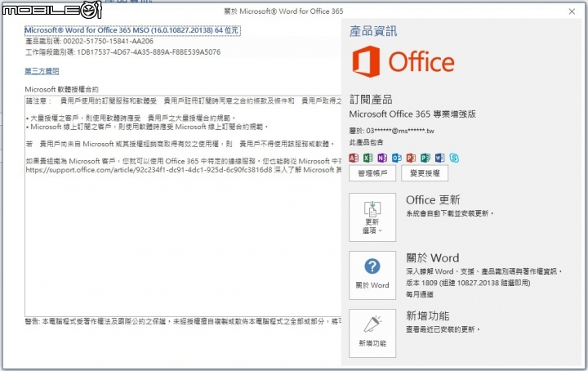Click the Word app icon in product list
The height and width of the screenshot is (371, 588).
pos(439,158)
